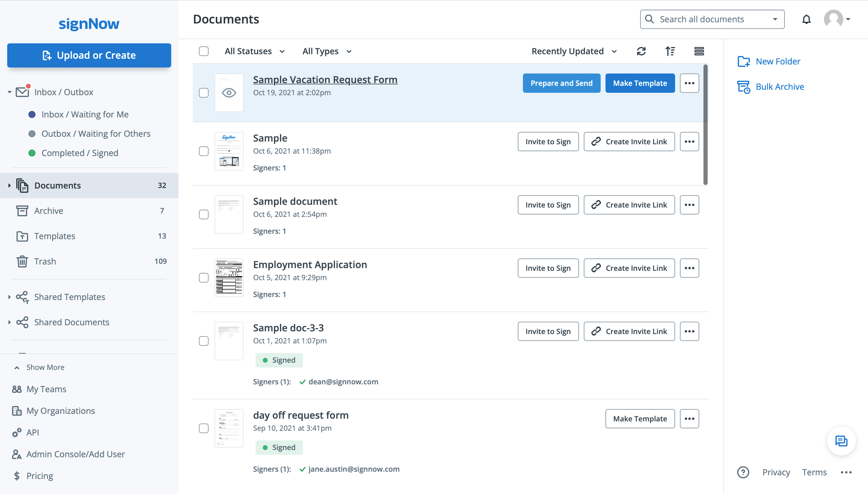Open the All Statuses filter dropdown
The width and height of the screenshot is (868, 494).
coord(255,51)
